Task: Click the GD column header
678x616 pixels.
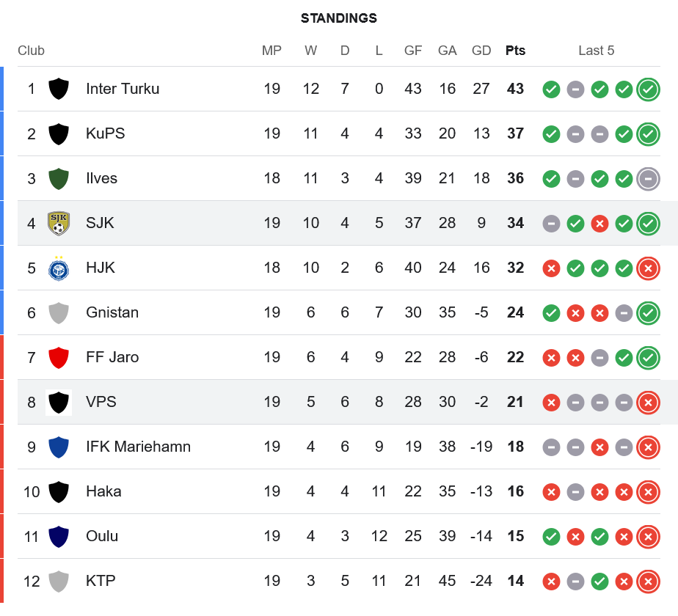Action: coord(481,51)
